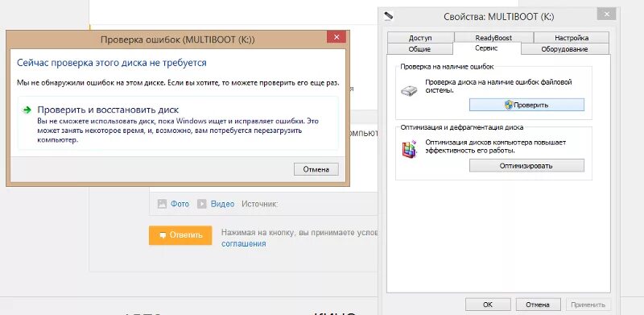The width and height of the screenshot is (644, 315).
Task: Click the Оптимизировать button
Action: coord(526,166)
